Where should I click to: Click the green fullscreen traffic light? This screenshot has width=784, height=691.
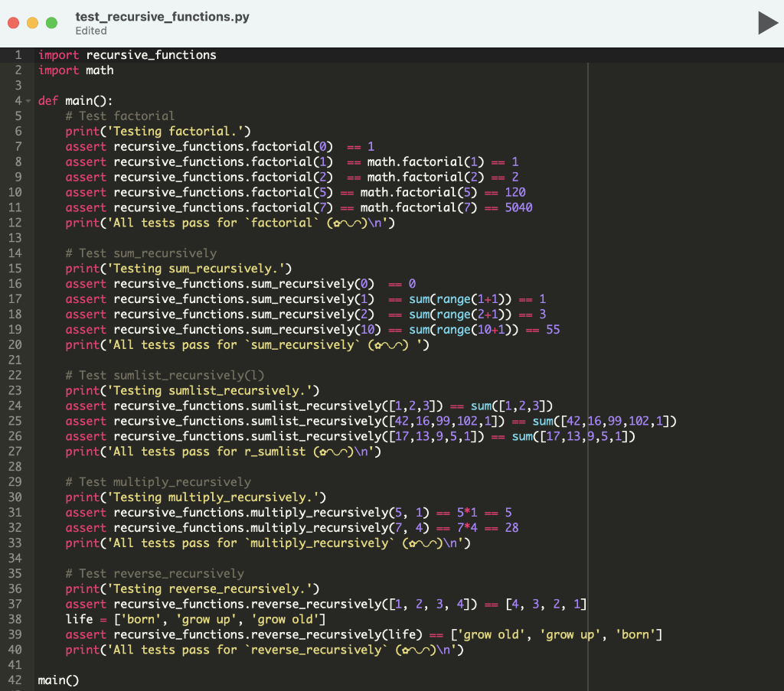(52, 23)
